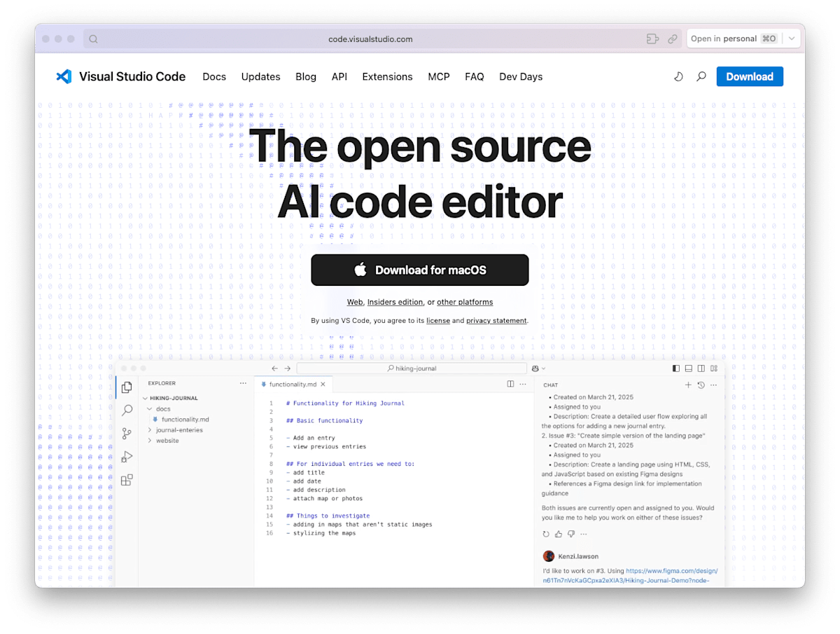Collapse the docs folder

pyautogui.click(x=150, y=408)
